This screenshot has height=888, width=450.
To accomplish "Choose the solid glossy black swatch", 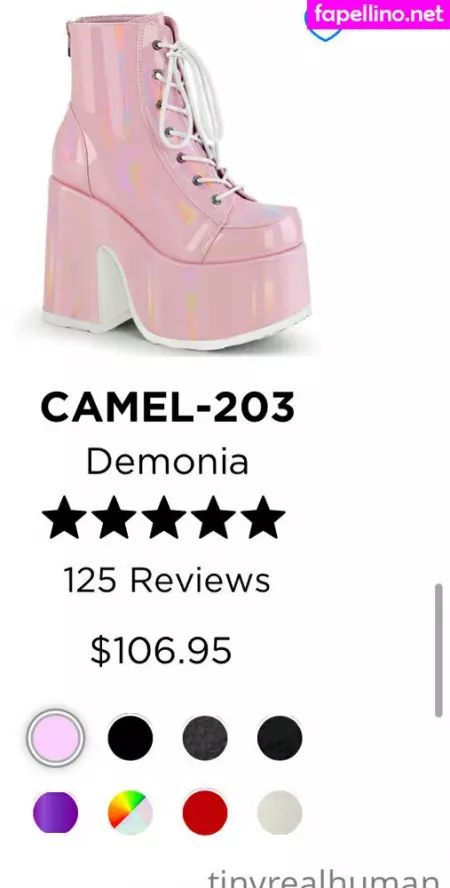I will (x=130, y=738).
